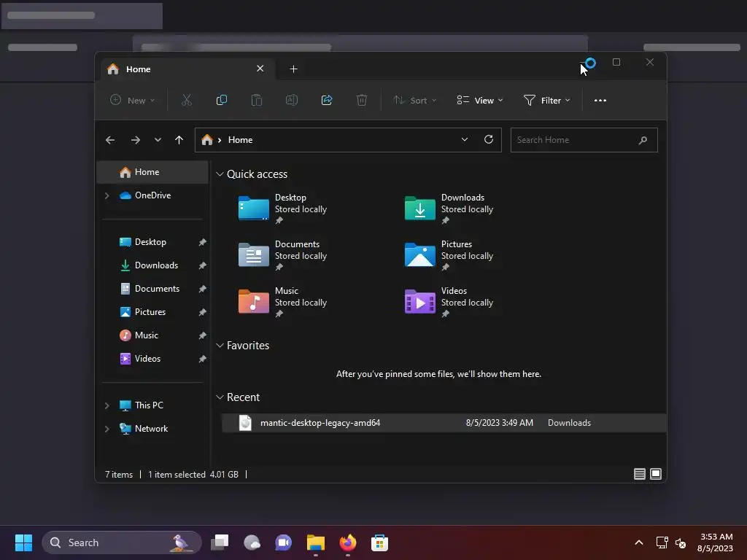Open the New dropdown menu
The image size is (747, 560).
click(x=133, y=101)
